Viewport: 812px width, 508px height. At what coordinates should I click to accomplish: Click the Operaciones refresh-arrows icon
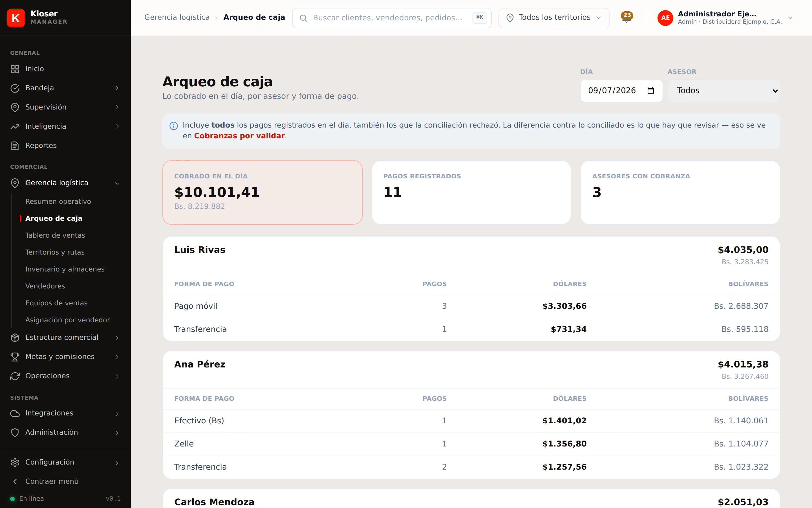pyautogui.click(x=15, y=376)
